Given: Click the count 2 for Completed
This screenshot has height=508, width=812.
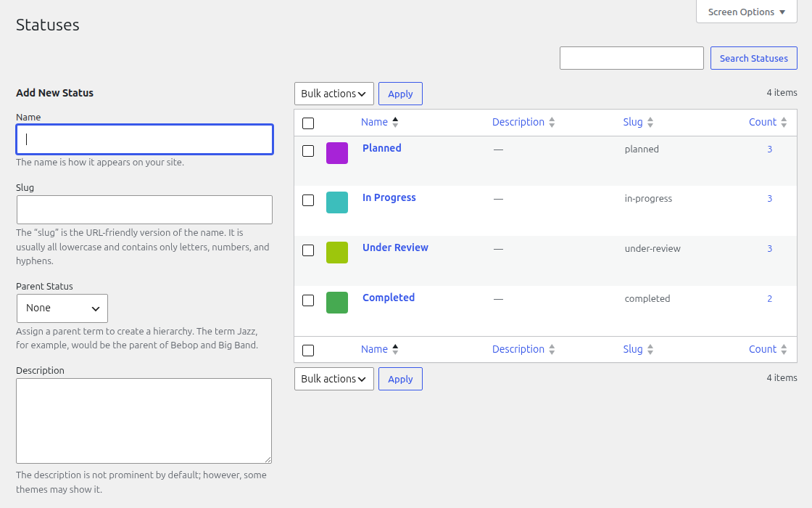Looking at the screenshot, I should (769, 298).
